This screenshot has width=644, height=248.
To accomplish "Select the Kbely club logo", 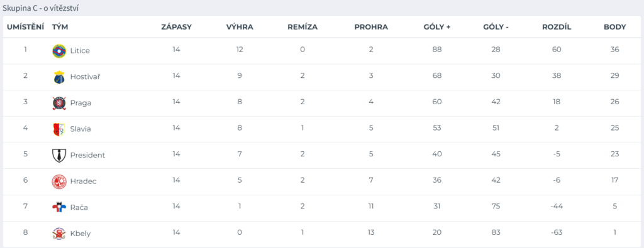I will (59, 234).
